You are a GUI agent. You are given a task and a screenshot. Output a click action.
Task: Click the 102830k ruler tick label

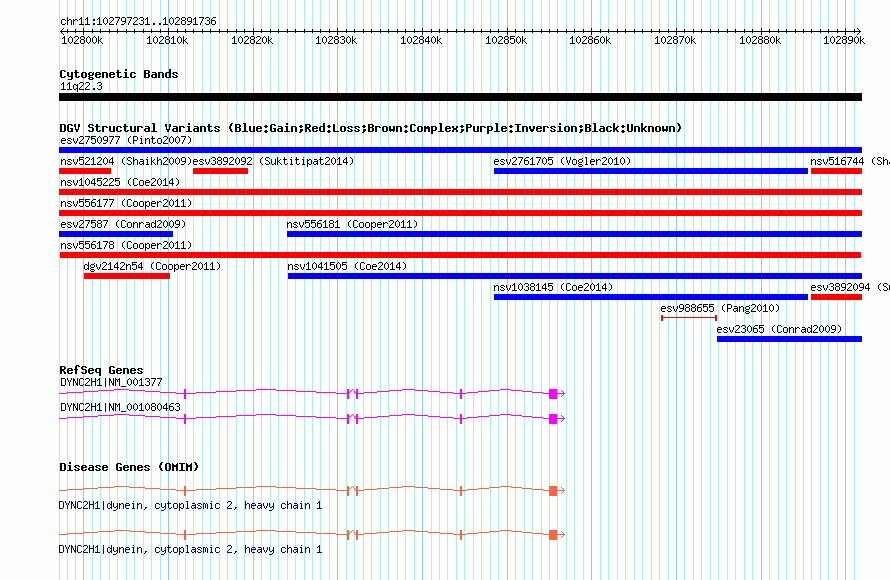[x=336, y=40]
